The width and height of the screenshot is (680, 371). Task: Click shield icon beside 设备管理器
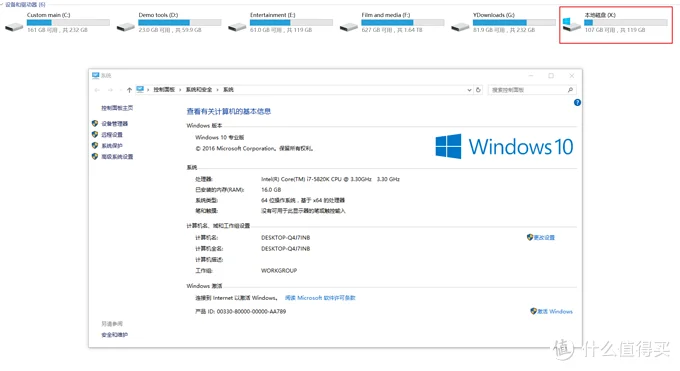point(95,123)
